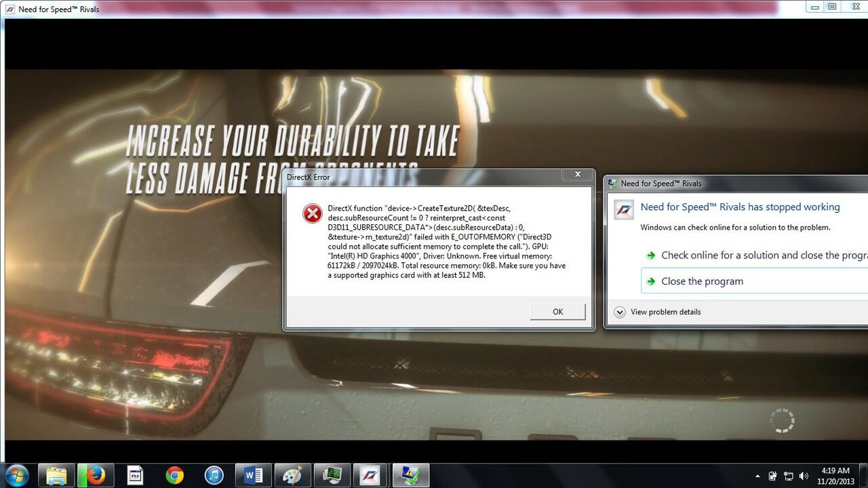Click the Need for Speed crash dialog app icon
The width and height of the screenshot is (868, 488).
(624, 209)
